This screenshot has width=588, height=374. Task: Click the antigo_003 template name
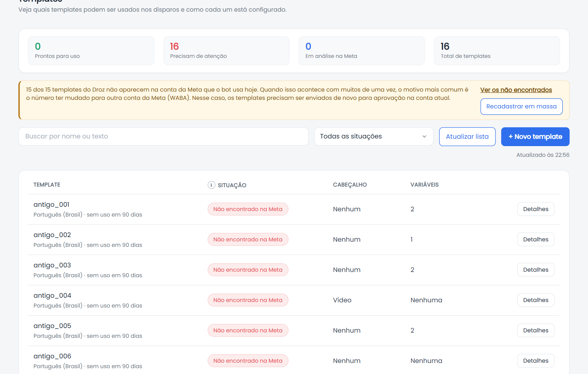click(x=52, y=265)
